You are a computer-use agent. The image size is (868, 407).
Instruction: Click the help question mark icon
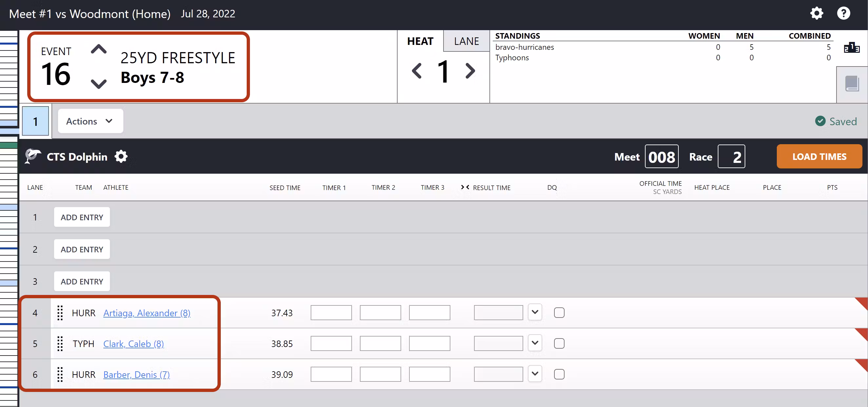pyautogui.click(x=843, y=13)
